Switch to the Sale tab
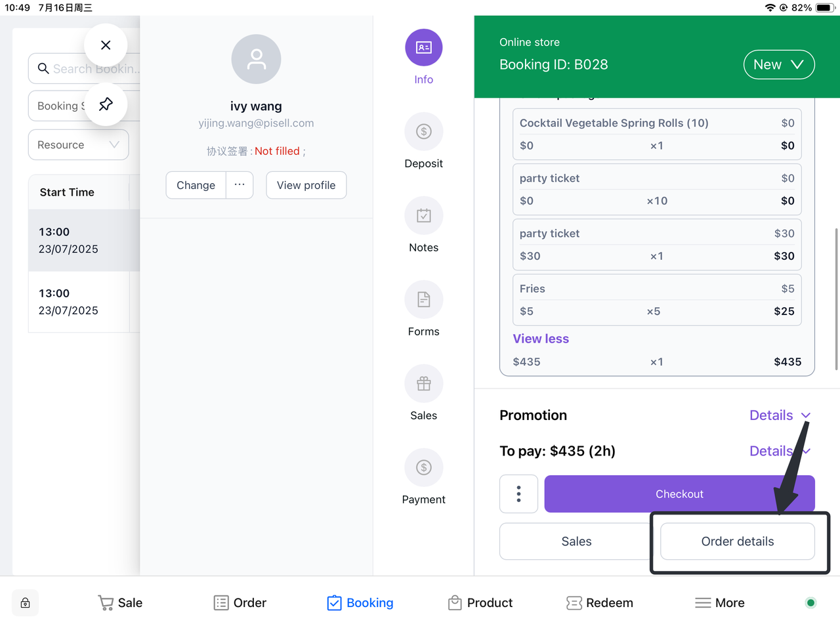Image resolution: width=840 pixels, height=630 pixels. (120, 603)
